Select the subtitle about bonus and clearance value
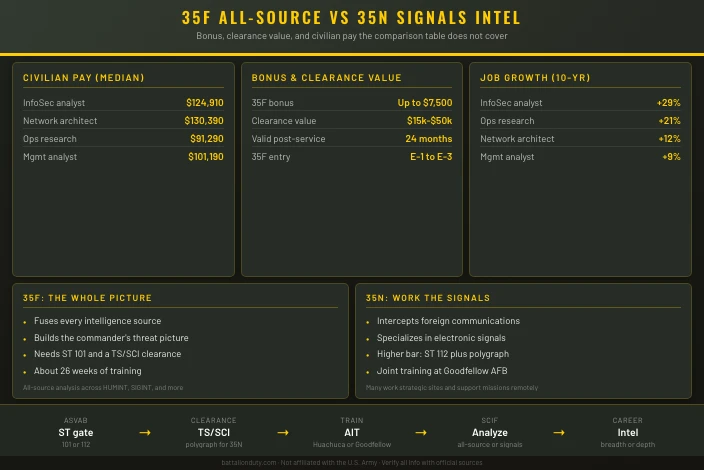The width and height of the screenshot is (704, 470). [352, 36]
